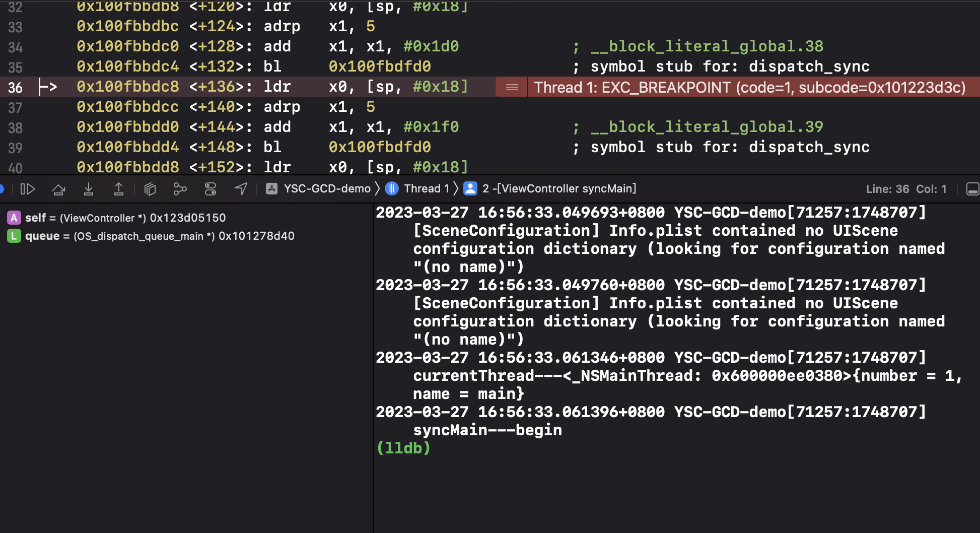Open the -[ViewController syncMain] frame selector
Image resolution: width=980 pixels, height=533 pixels.
559,189
